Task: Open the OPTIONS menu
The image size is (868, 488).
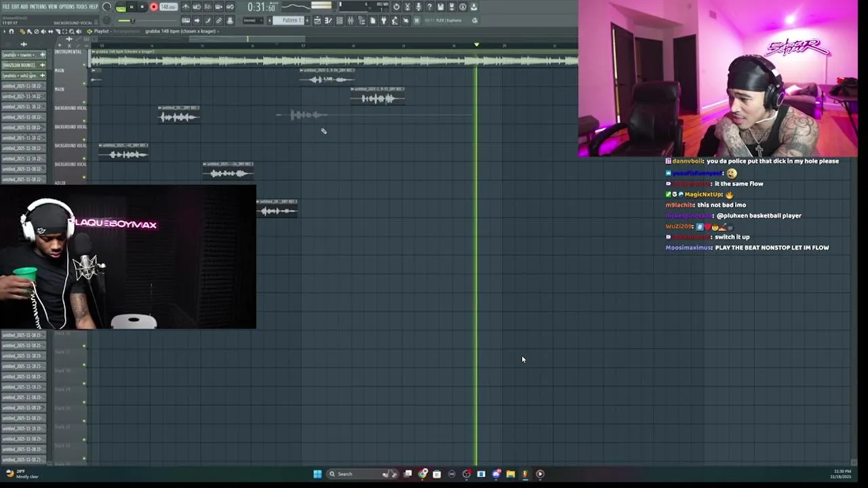Action: (x=66, y=7)
